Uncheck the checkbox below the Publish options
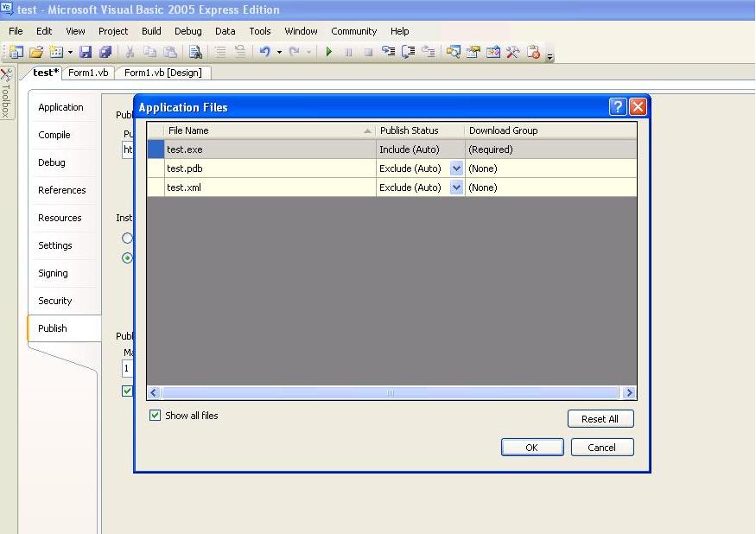Image resolution: width=756 pixels, height=534 pixels. [x=126, y=391]
